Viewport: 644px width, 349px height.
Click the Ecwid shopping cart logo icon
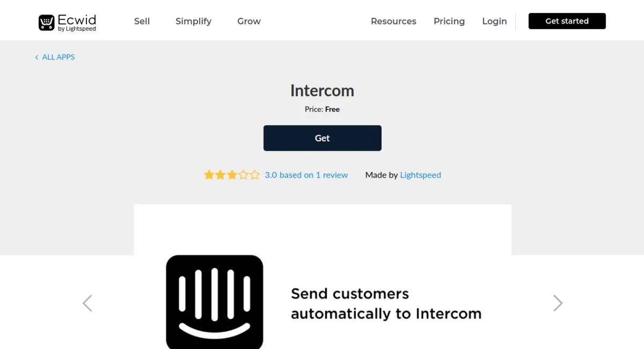pos(47,21)
